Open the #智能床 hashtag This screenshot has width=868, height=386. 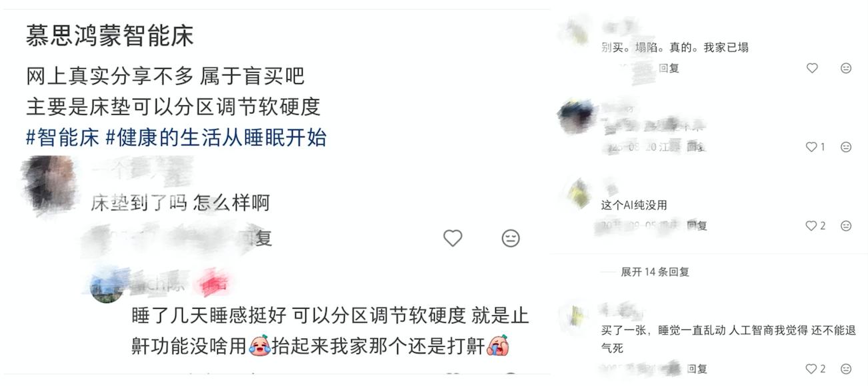point(63,138)
